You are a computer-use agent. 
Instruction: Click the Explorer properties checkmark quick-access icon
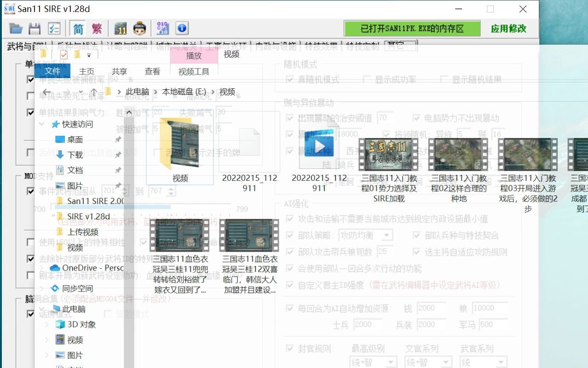64,55
